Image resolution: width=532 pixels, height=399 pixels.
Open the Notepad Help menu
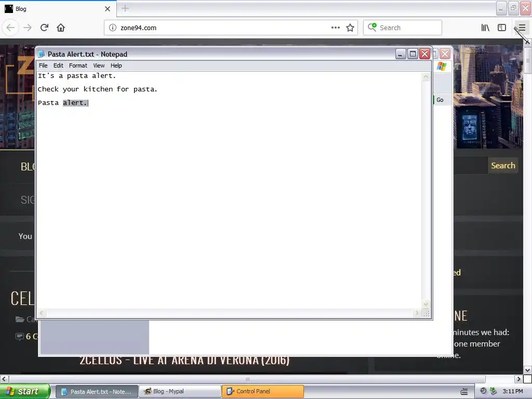point(116,65)
